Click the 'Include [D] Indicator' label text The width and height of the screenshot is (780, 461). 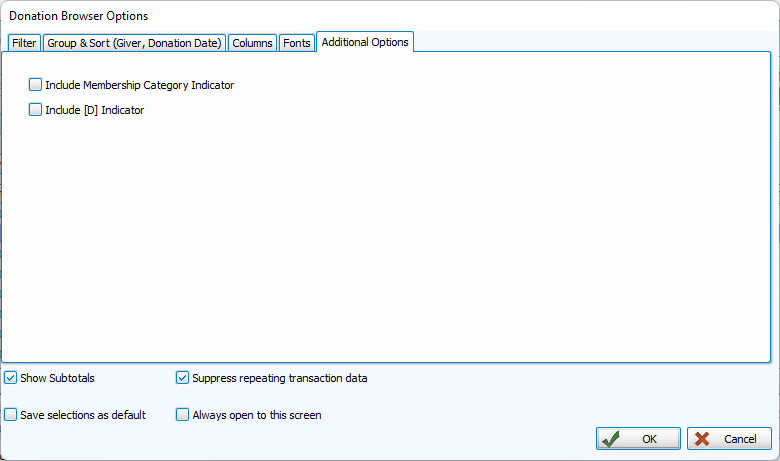click(x=95, y=110)
